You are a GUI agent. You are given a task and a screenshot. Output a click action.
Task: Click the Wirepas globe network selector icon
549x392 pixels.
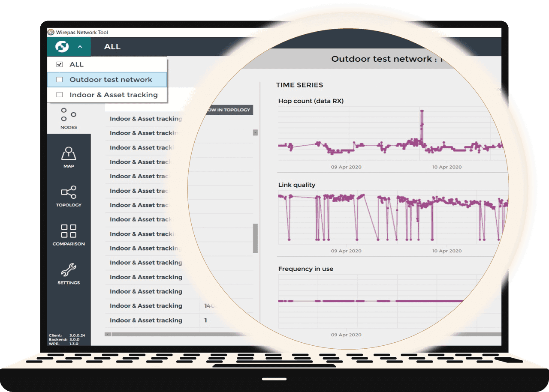[61, 46]
